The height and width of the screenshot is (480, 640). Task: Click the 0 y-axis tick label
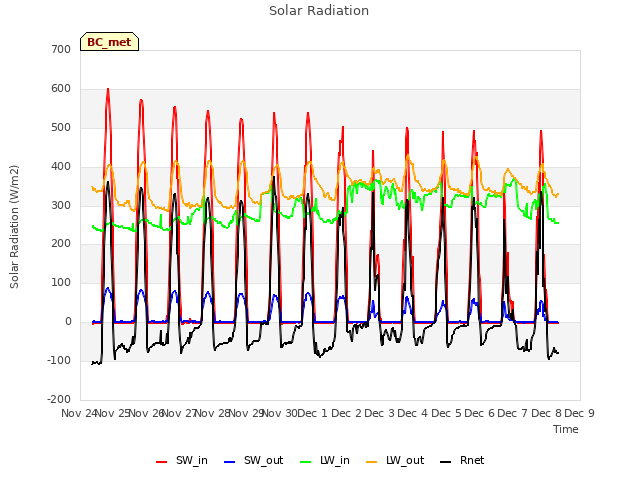tap(69, 322)
